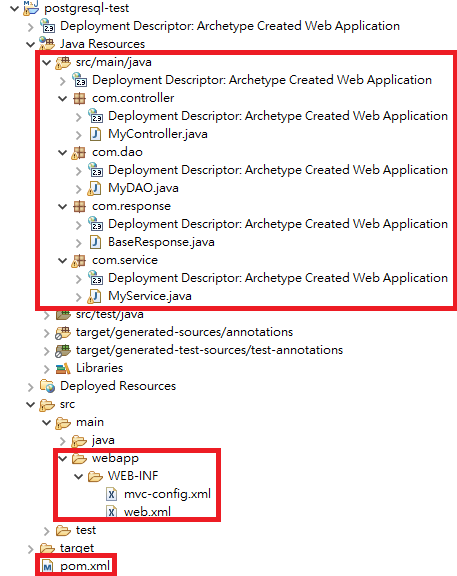The width and height of the screenshot is (457, 576).
Task: Collapse the webapp folder
Action: pyautogui.click(x=63, y=458)
